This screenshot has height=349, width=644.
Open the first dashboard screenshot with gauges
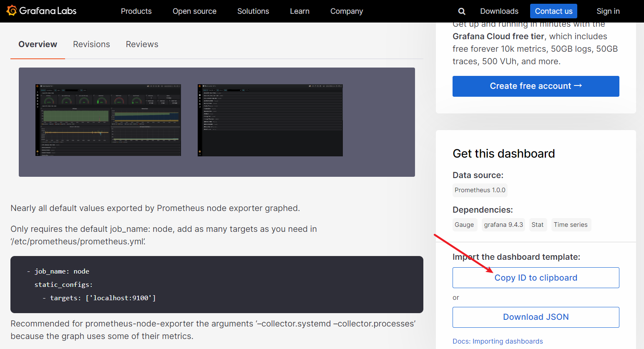click(x=108, y=120)
